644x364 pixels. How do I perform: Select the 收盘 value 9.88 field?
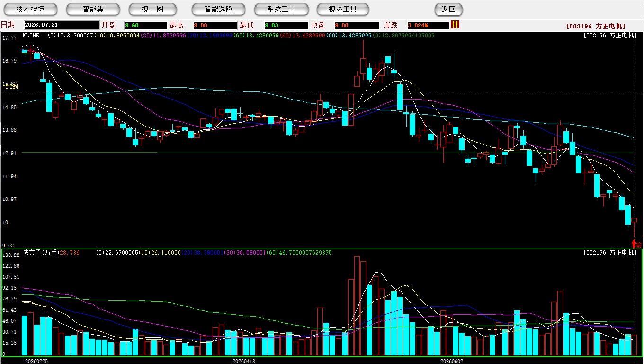[357, 26]
